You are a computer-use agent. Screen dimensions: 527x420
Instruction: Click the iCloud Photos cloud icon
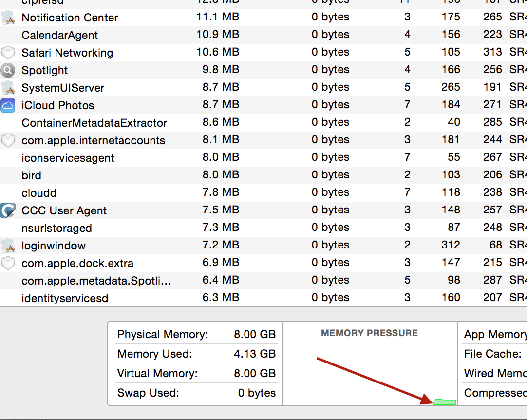8,105
